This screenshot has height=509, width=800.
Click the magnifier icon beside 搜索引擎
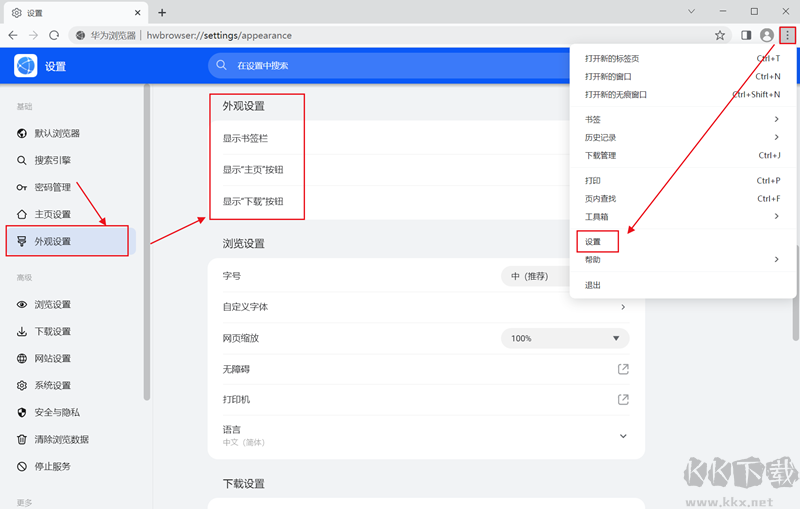click(21, 160)
